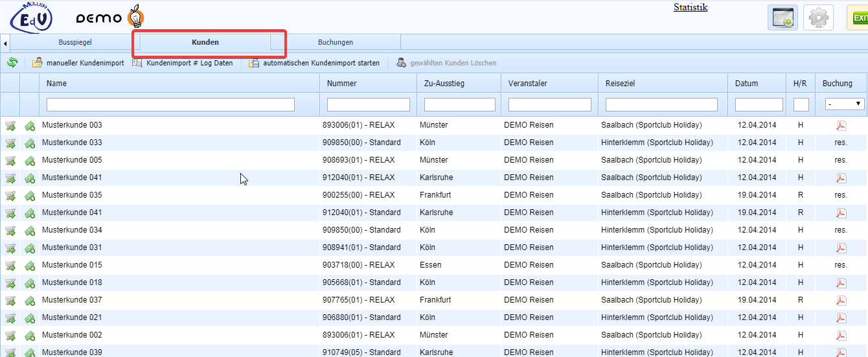
Task: Click the green money icon for Musterkunde 037
Action: [x=30, y=301]
